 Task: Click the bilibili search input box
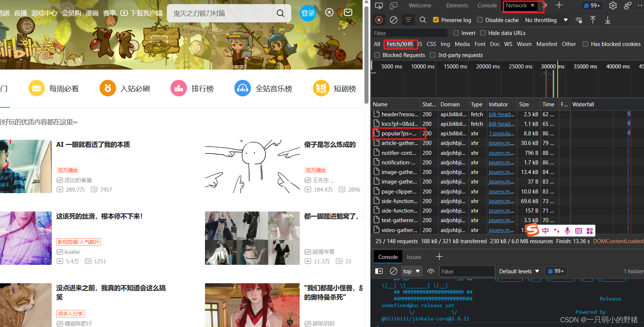tap(223, 13)
